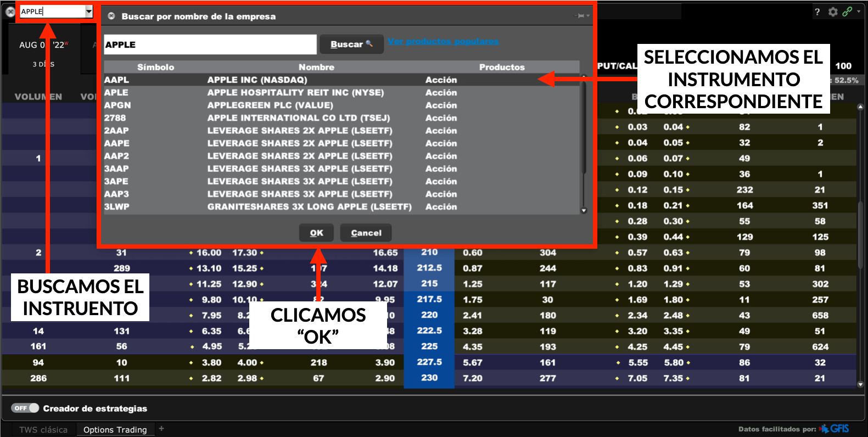Click the put ask 3.35 cell

[x=673, y=331]
